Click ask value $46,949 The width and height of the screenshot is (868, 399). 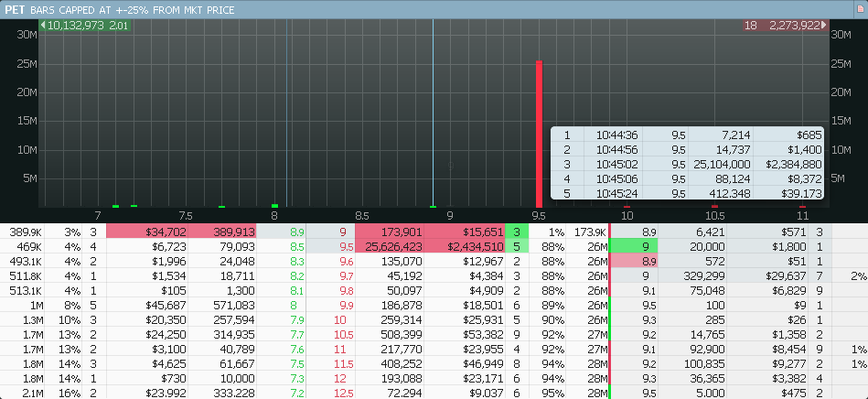click(483, 363)
